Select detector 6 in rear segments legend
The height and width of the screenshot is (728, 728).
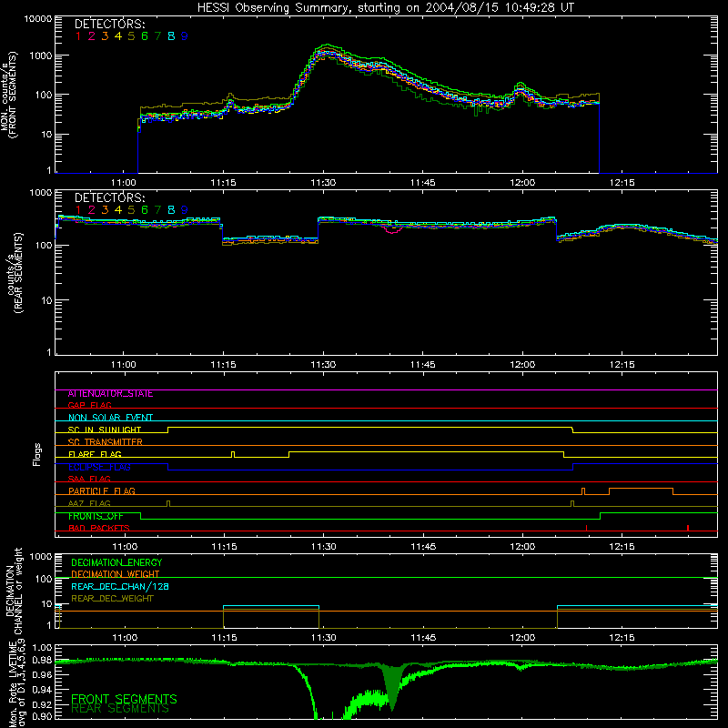coord(145,210)
